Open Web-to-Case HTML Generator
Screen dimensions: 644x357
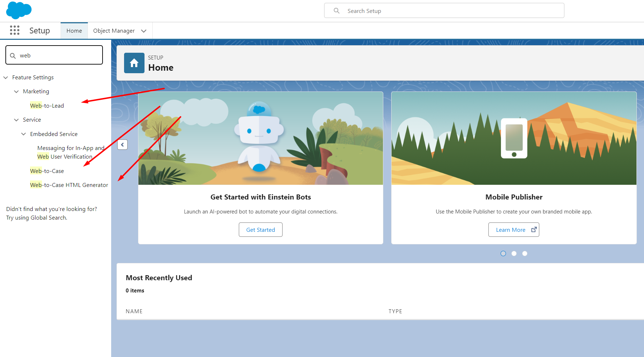point(69,185)
